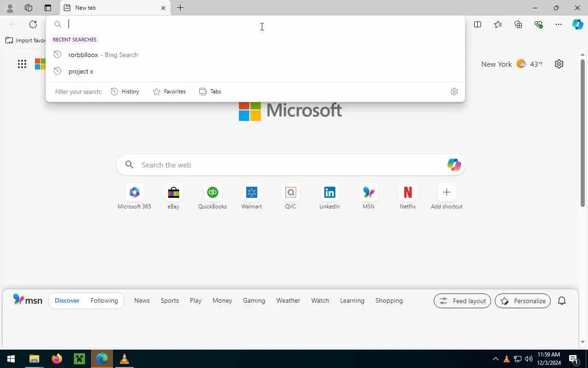Open the Weather category
This screenshot has width=588, height=368.
[288, 300]
